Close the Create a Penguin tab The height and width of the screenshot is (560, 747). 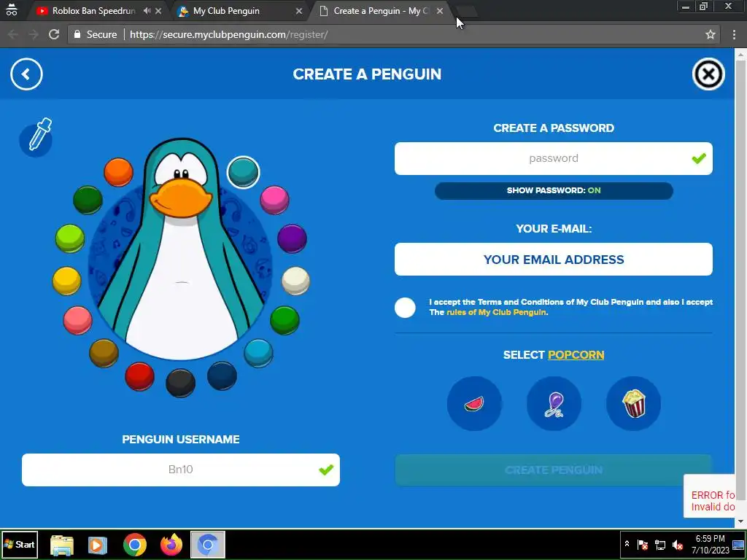440,11
